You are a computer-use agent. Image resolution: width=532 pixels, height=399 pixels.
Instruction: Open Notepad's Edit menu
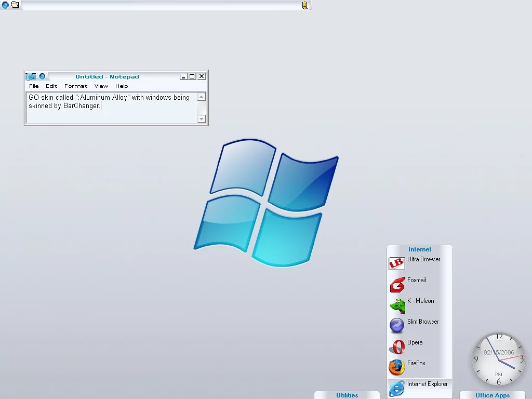tap(51, 86)
